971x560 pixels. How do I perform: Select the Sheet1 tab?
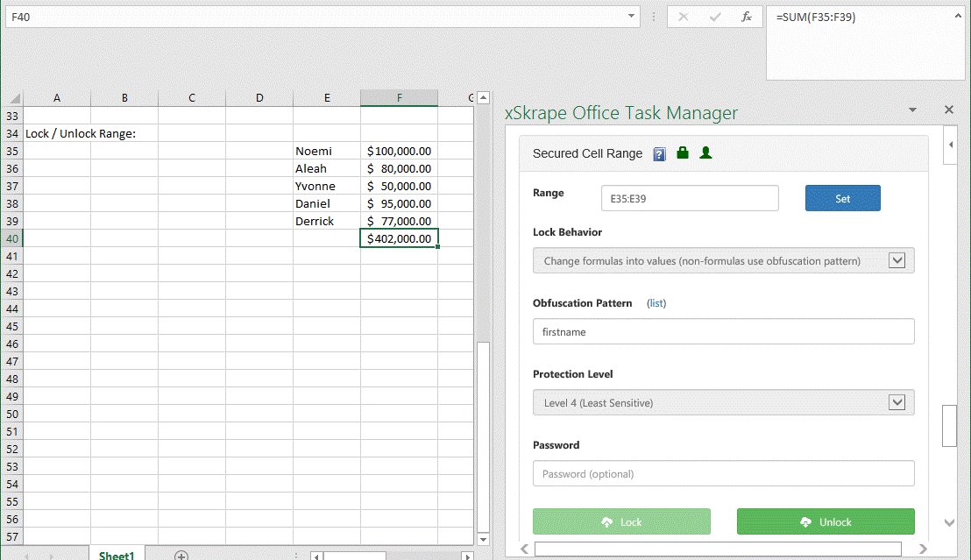(x=117, y=555)
